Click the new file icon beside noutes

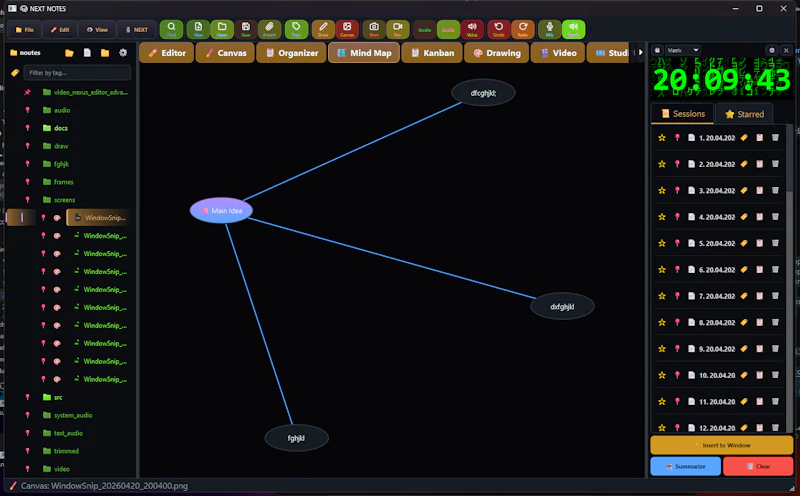(x=87, y=53)
